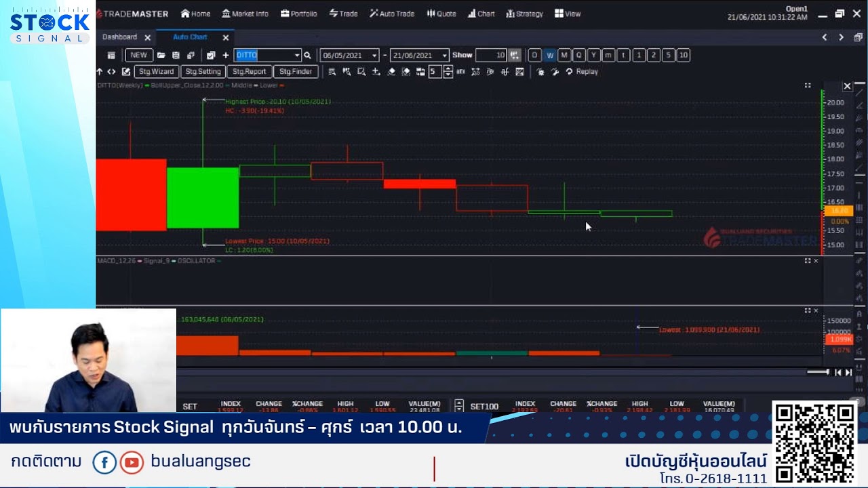Click the save chart icon
The width and height of the screenshot is (868, 488).
[x=176, y=56]
